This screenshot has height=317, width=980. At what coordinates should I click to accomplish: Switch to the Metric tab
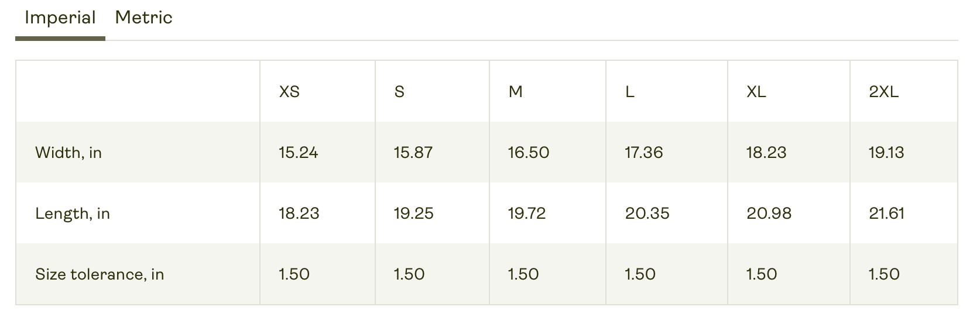point(143,18)
